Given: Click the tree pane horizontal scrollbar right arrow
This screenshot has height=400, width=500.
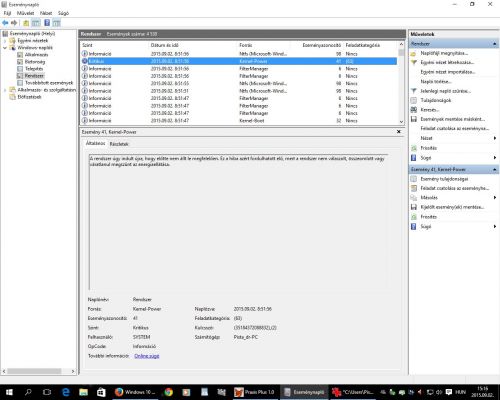Looking at the screenshot, I should (73, 371).
